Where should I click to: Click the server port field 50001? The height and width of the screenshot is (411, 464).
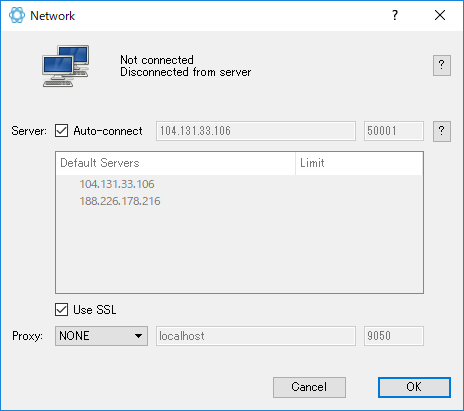(394, 131)
